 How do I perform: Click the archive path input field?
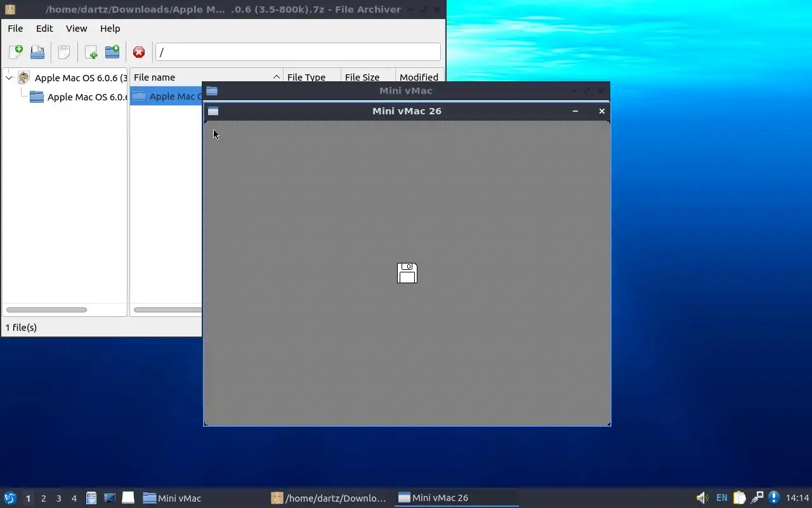click(298, 52)
